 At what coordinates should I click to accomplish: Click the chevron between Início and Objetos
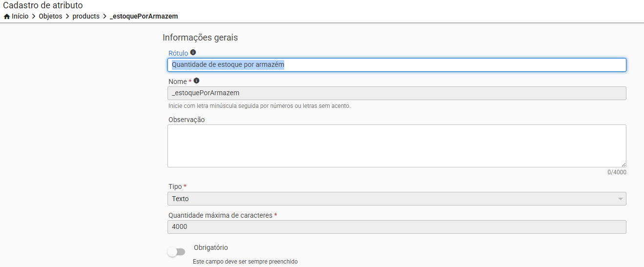point(34,16)
